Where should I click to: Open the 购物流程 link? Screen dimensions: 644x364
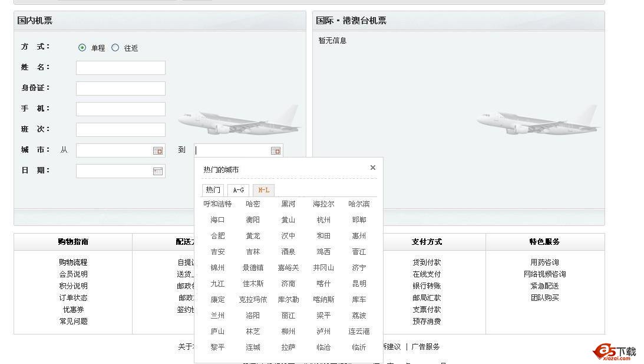point(73,263)
